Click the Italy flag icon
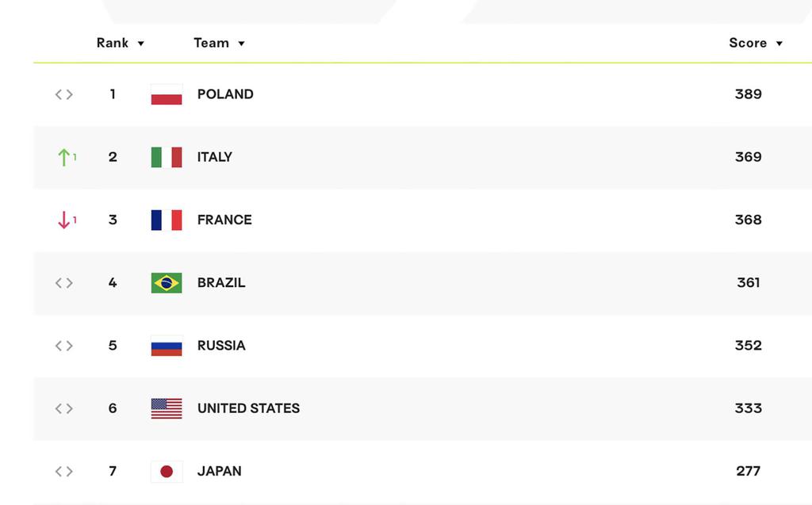 (167, 157)
